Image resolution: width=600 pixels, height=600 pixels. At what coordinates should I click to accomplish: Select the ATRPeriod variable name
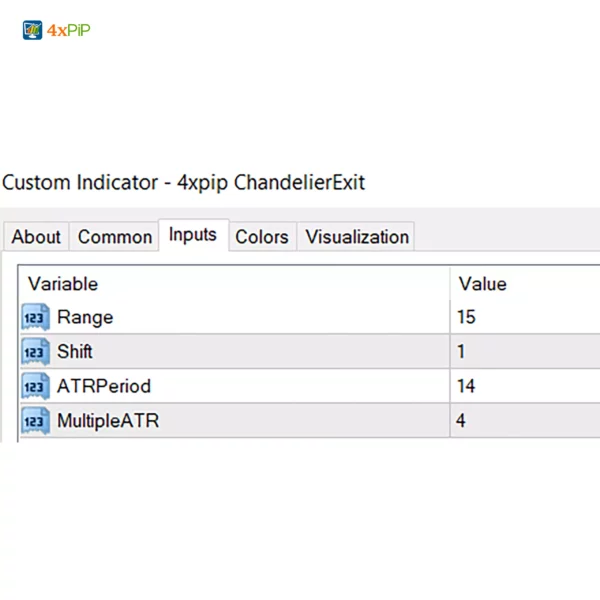tap(104, 386)
